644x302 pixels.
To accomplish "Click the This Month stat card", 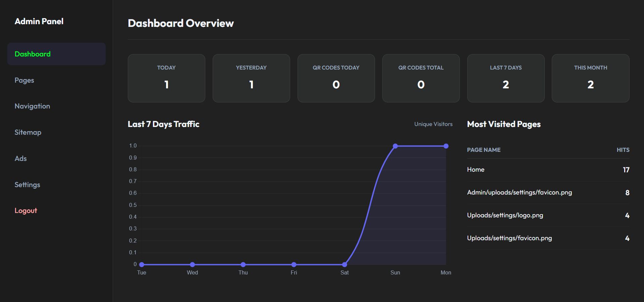I will click(591, 78).
